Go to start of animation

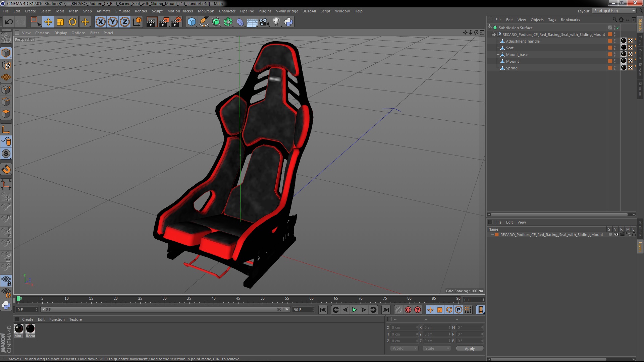point(323,310)
